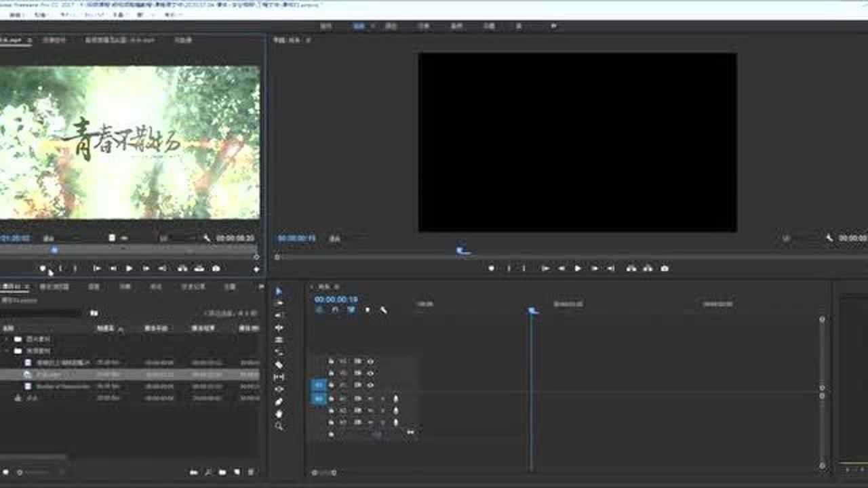Select the Track Select Forward tool
The width and height of the screenshot is (868, 488).
coord(279,304)
